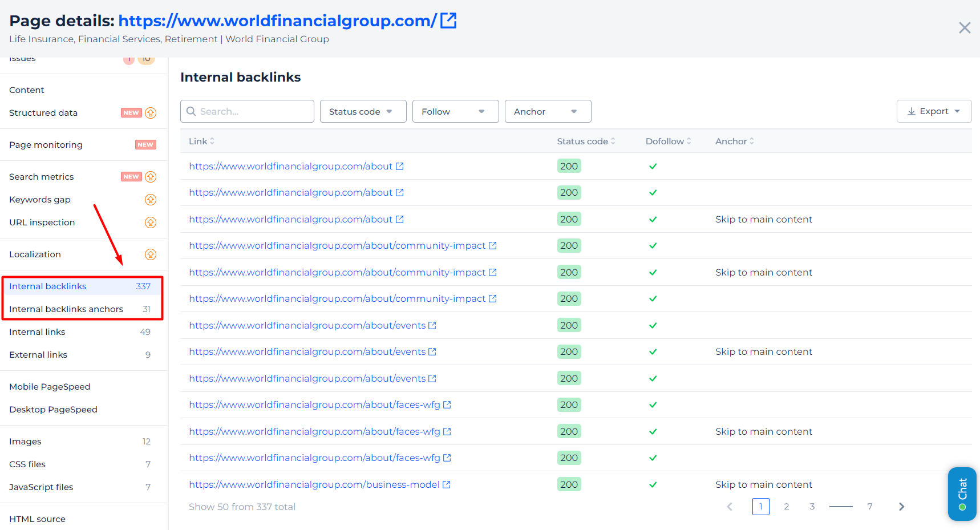
Task: Open the Status code filter dropdown
Action: [363, 111]
